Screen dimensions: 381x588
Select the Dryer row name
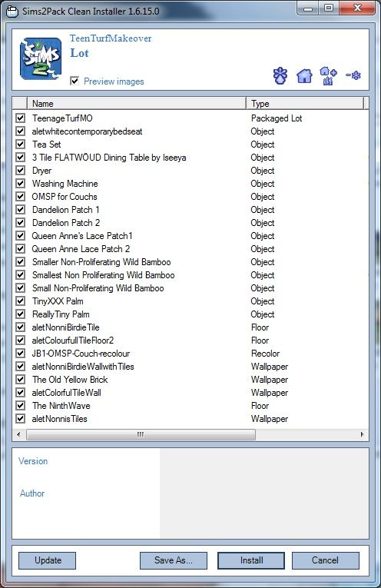(41, 171)
